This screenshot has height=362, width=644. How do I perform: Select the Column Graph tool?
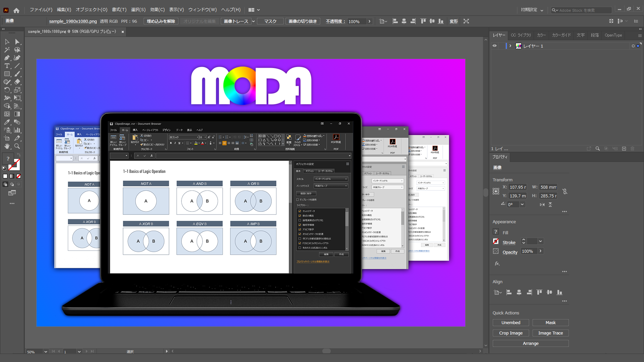click(17, 130)
